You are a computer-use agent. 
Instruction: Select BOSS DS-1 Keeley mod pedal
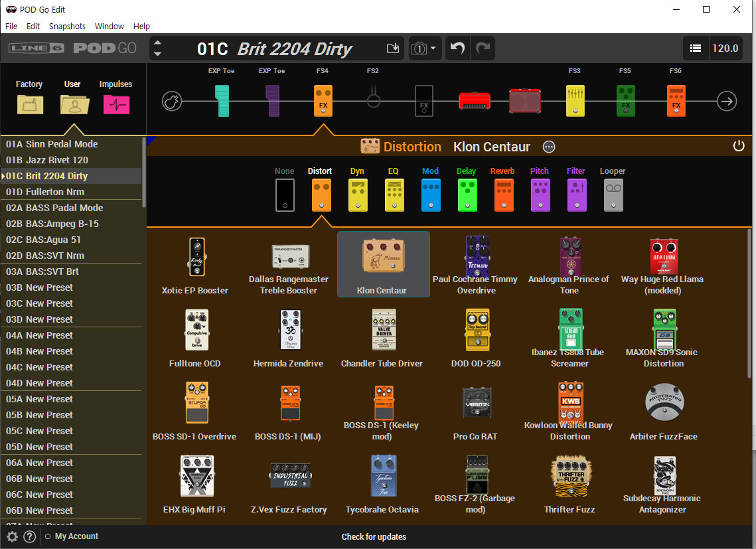(x=382, y=411)
